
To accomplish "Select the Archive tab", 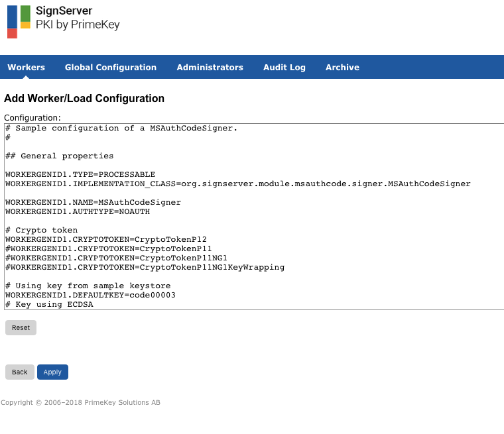I will (x=342, y=68).
